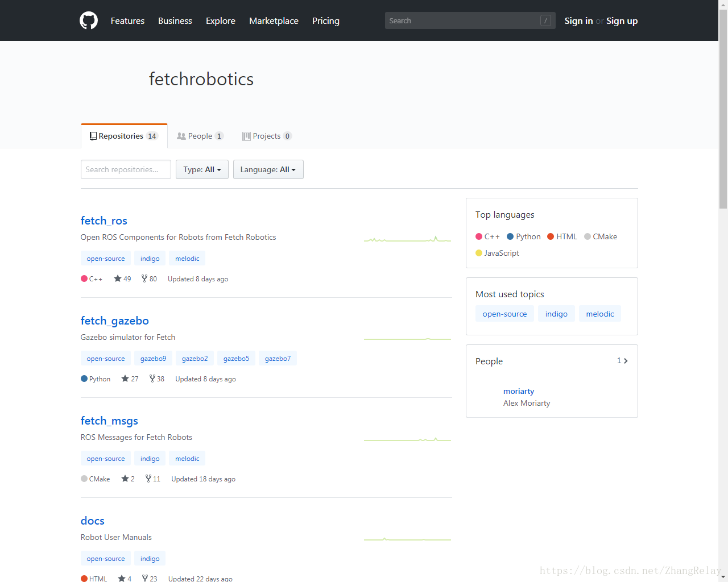728x582 pixels.
Task: Select the indigo tag under docs
Action: [x=150, y=558]
